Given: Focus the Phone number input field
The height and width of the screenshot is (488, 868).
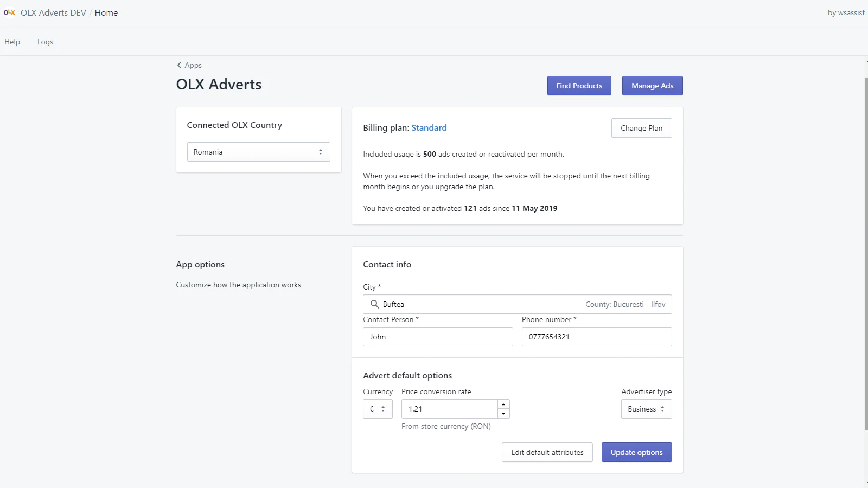Looking at the screenshot, I should pyautogui.click(x=597, y=337).
